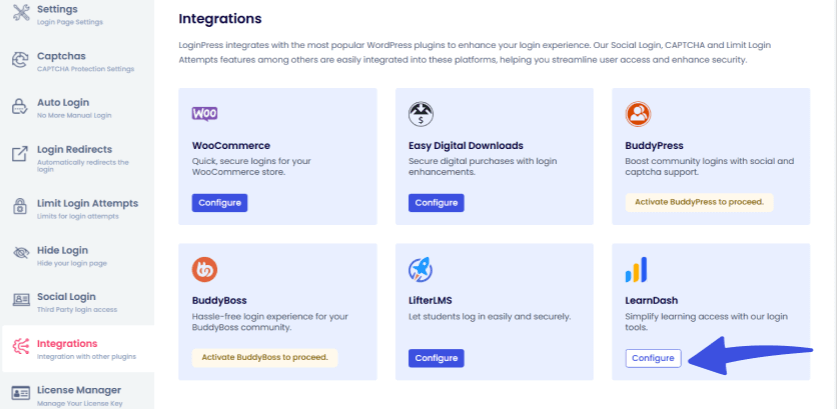Click the BuddyPress logo icon
The height and width of the screenshot is (409, 837).
coord(638,114)
